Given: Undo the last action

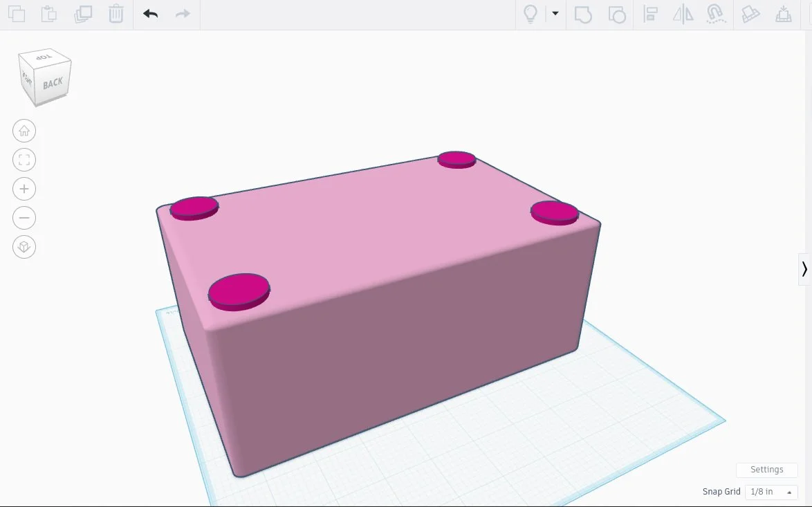Looking at the screenshot, I should pos(150,14).
